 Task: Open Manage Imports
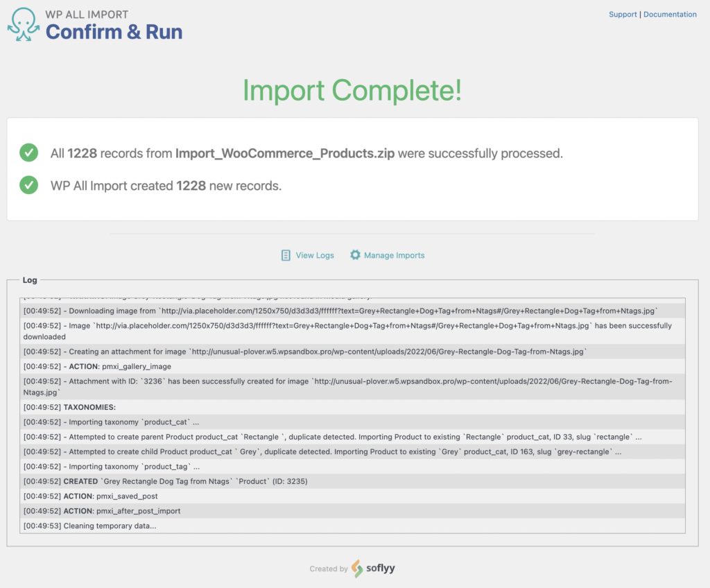pyautogui.click(x=393, y=255)
